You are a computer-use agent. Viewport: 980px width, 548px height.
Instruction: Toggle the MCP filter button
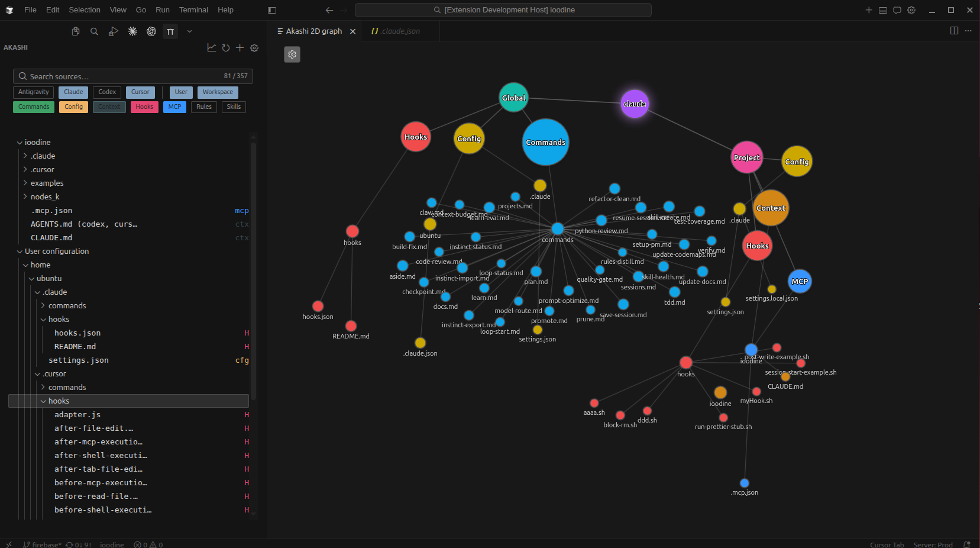pyautogui.click(x=174, y=107)
